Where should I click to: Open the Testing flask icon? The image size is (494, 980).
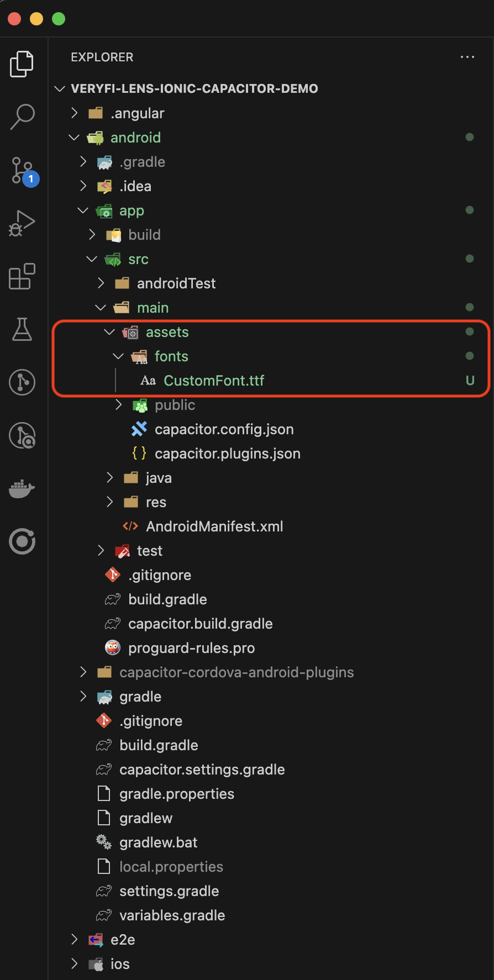(22, 329)
